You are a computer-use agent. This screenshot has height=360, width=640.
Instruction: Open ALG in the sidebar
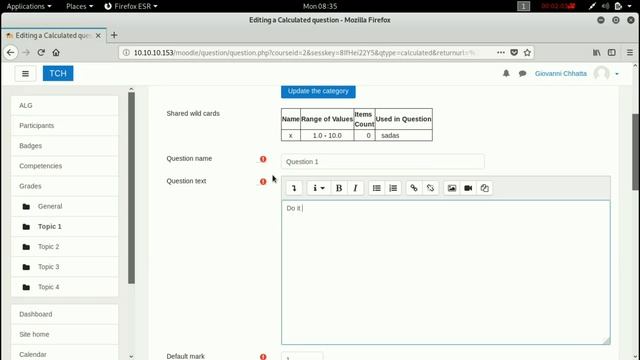pyautogui.click(x=64, y=106)
